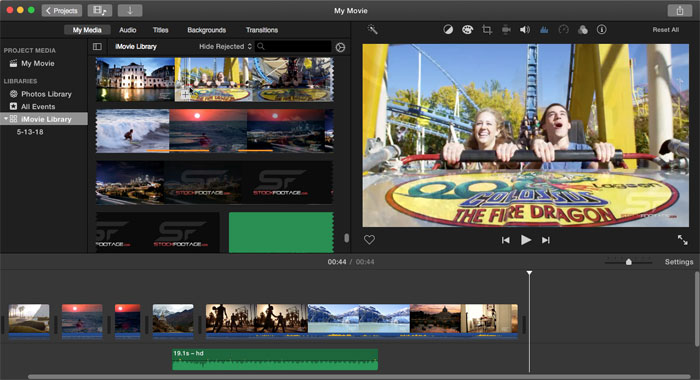Open clip filter and audio effects
This screenshot has width=700, height=380.
click(583, 29)
